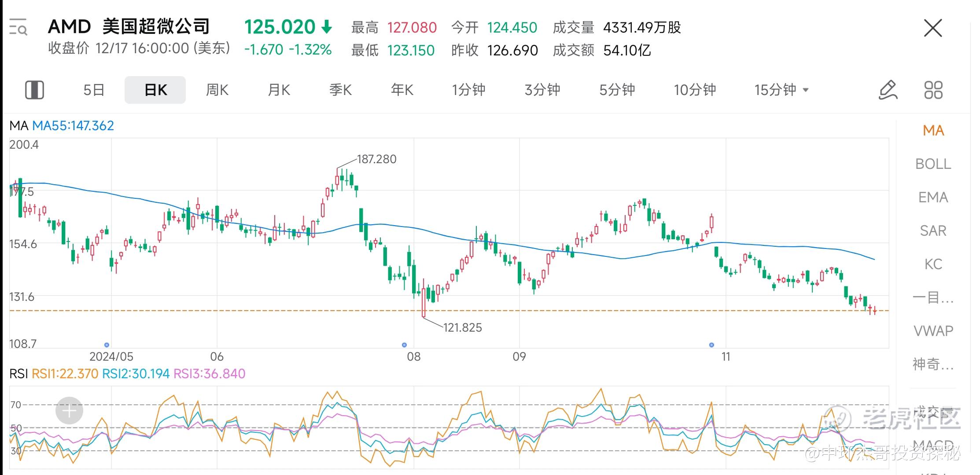Select the EMA indicator
The height and width of the screenshot is (475, 980).
pyautogui.click(x=933, y=197)
